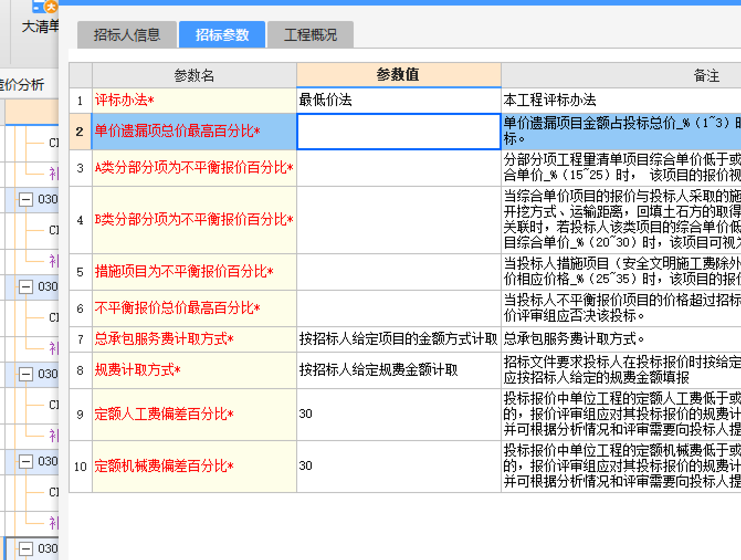
Task: Click row header number 6
Action: coord(81,308)
